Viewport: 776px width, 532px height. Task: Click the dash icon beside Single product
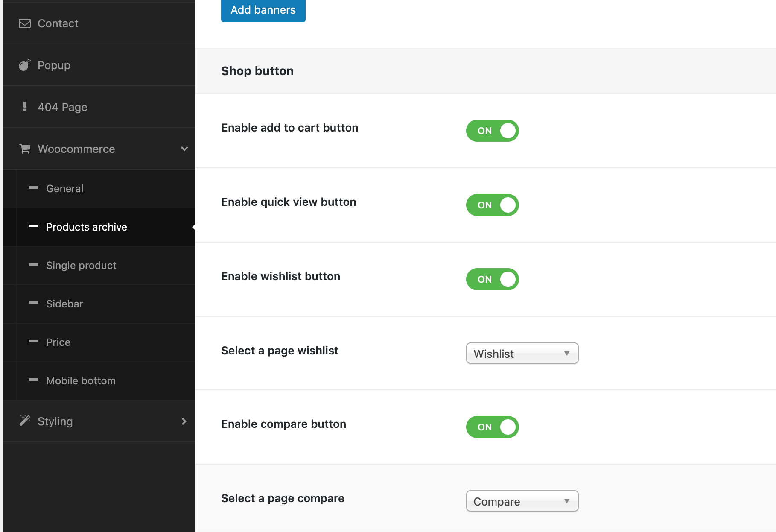pos(33,265)
